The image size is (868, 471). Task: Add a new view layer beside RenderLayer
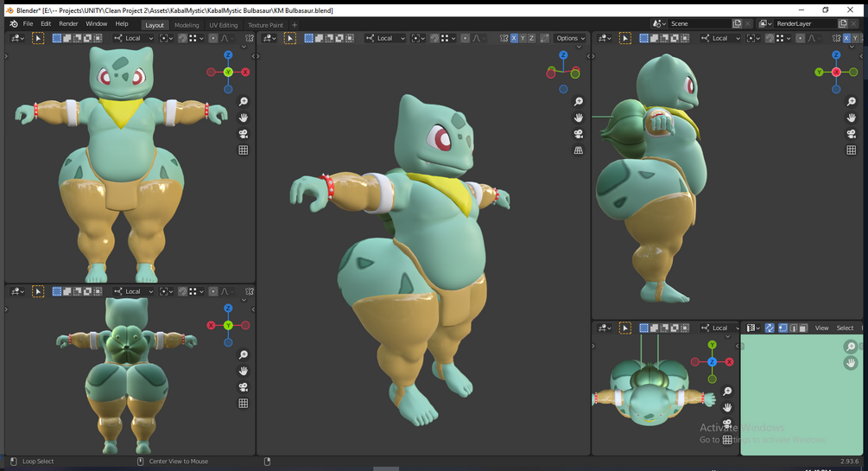coord(843,24)
